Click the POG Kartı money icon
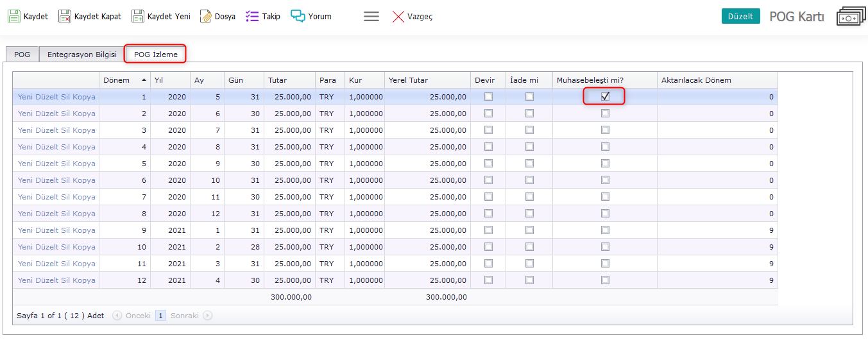This screenshot has height=340, width=868. (851, 17)
